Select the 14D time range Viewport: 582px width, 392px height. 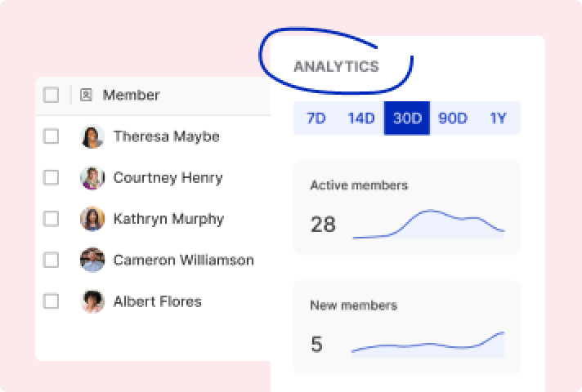(x=361, y=118)
